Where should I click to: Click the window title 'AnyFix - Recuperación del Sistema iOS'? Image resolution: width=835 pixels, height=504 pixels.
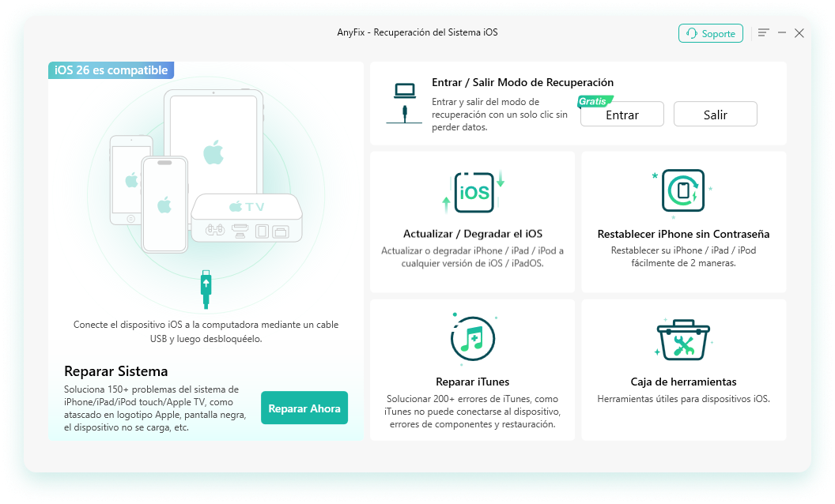(417, 32)
